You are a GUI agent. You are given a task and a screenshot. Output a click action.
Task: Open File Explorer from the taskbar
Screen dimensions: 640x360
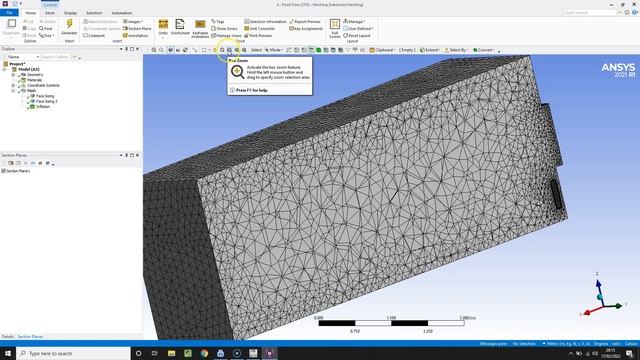[171, 353]
